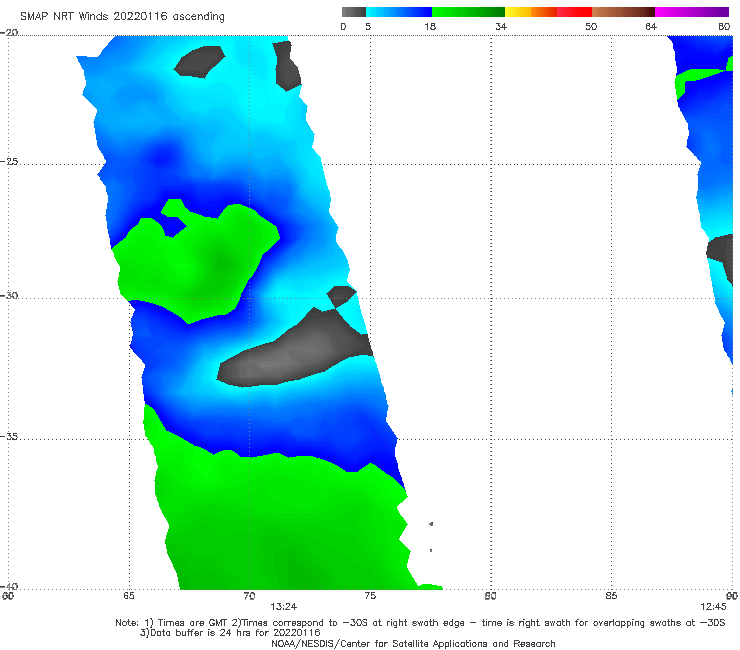Click the gray patch at the top near 67E
Screen dimensions: 740x650
(199, 61)
